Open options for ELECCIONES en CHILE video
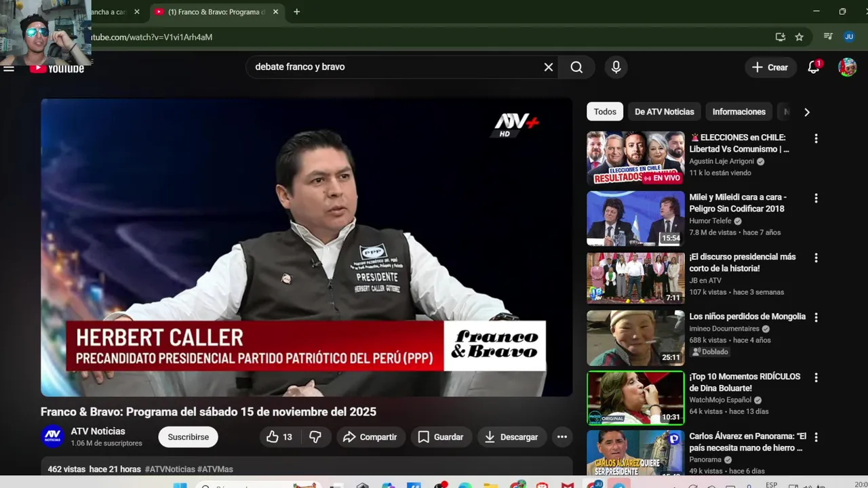This screenshot has width=868, height=488. coord(816,138)
